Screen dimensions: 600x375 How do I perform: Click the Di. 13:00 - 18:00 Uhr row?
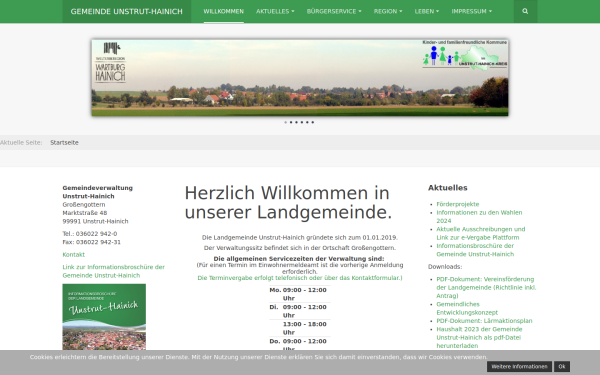point(300,328)
